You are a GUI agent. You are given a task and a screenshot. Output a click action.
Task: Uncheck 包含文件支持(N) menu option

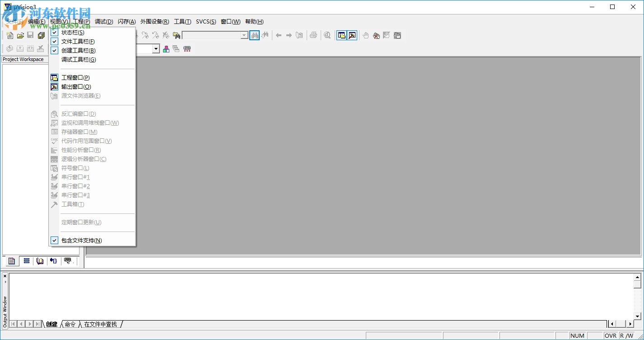point(92,241)
